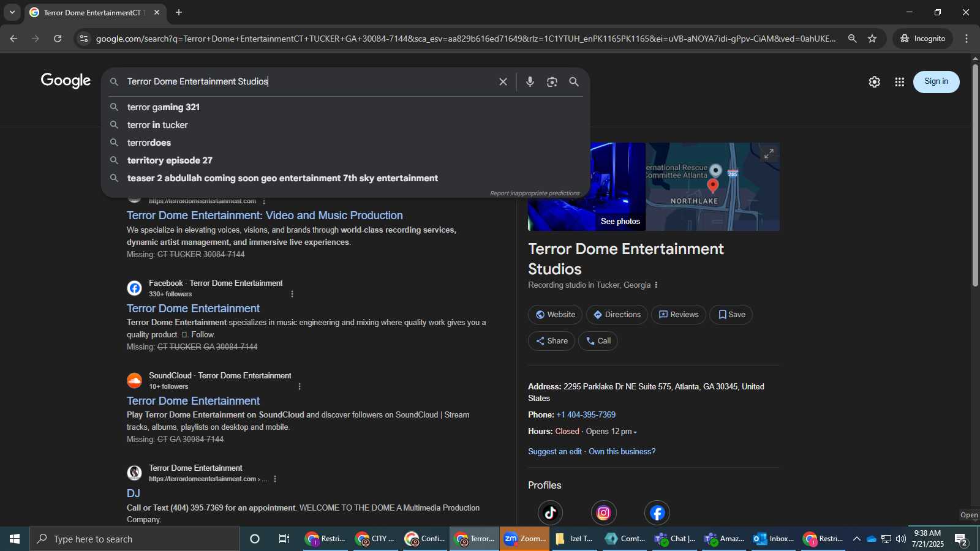Click the Chrome address bar URL

pyautogui.click(x=466, y=39)
